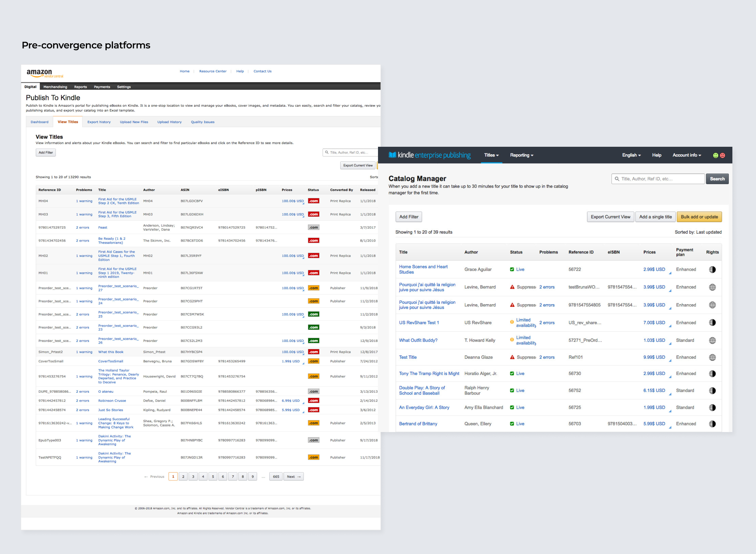Switch to the Quality Issues tab
This screenshot has width=756, height=554.
pyautogui.click(x=202, y=122)
